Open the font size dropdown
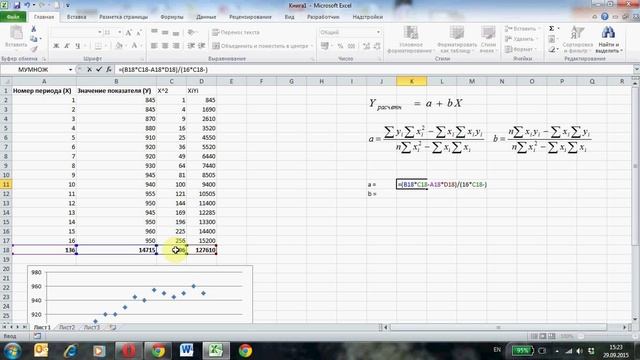The height and width of the screenshot is (360, 640). click(119, 32)
